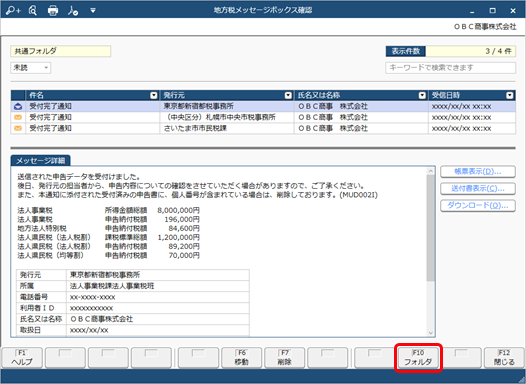The height and width of the screenshot is (384, 526).
Task: Select the 東京都新宿都税事務所 sender cell
Action: tap(227, 106)
